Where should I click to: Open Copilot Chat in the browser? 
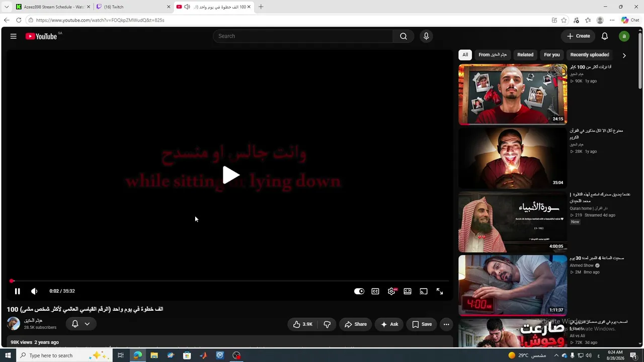pyautogui.click(x=630, y=20)
